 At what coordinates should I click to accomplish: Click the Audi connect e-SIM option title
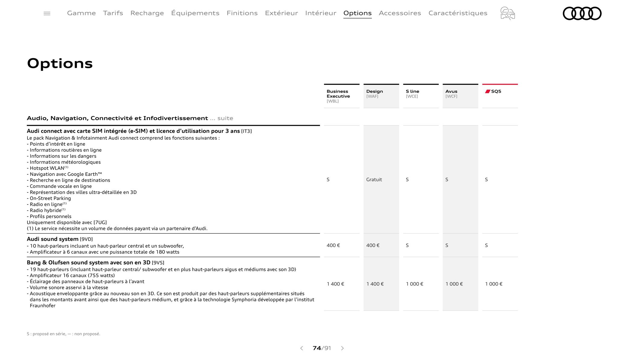139,131
